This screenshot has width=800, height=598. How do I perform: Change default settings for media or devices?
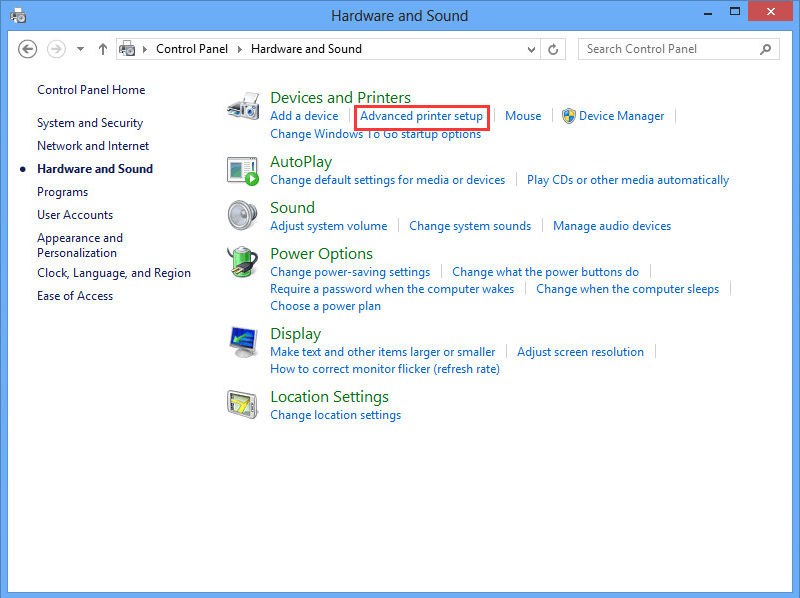point(387,180)
